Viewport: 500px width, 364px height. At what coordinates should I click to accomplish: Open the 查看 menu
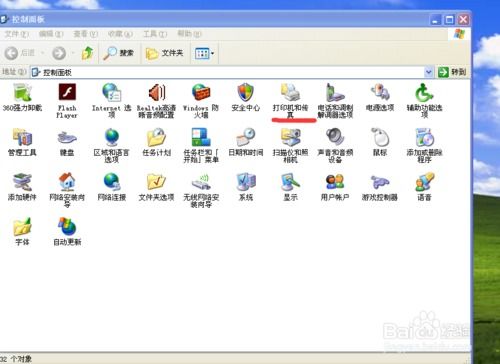85,34
